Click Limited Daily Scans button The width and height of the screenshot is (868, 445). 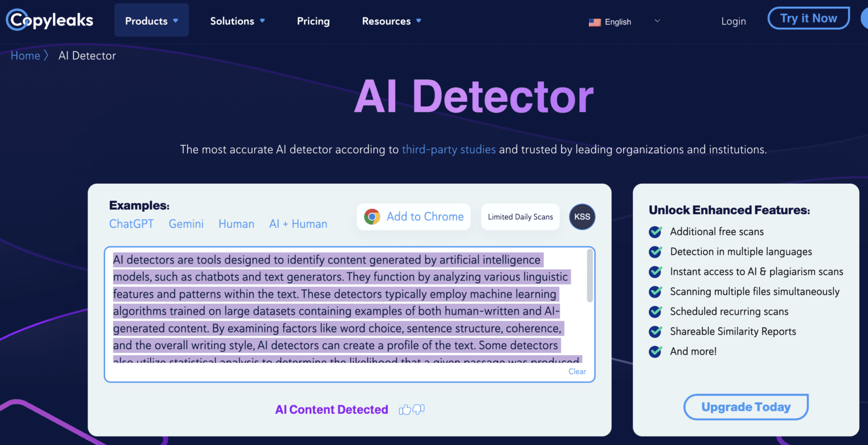click(x=520, y=217)
